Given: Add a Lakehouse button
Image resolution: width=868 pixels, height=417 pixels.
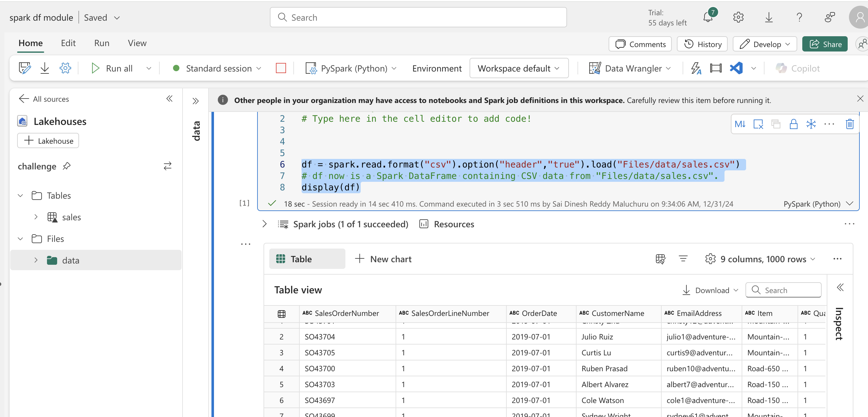Looking at the screenshot, I should (48, 141).
